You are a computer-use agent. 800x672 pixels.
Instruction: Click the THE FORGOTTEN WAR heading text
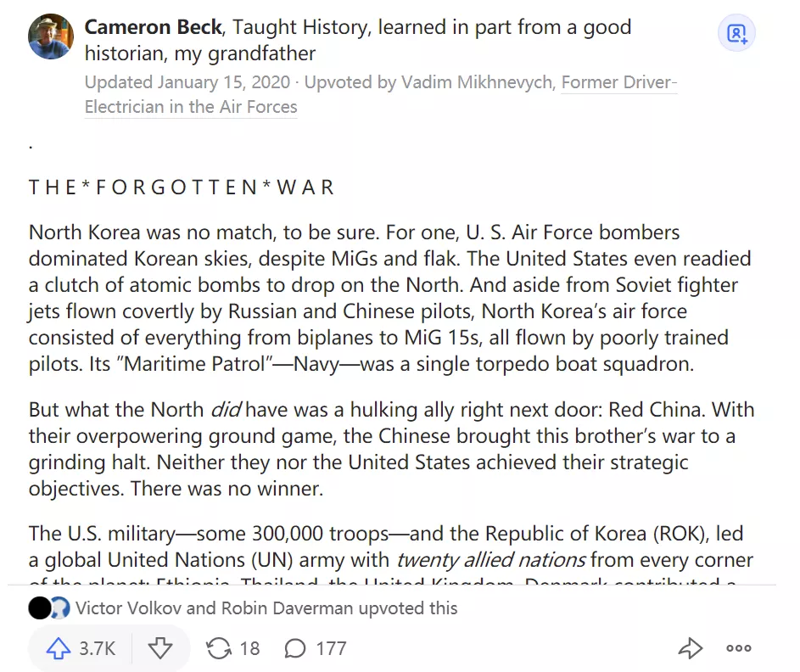point(182,188)
